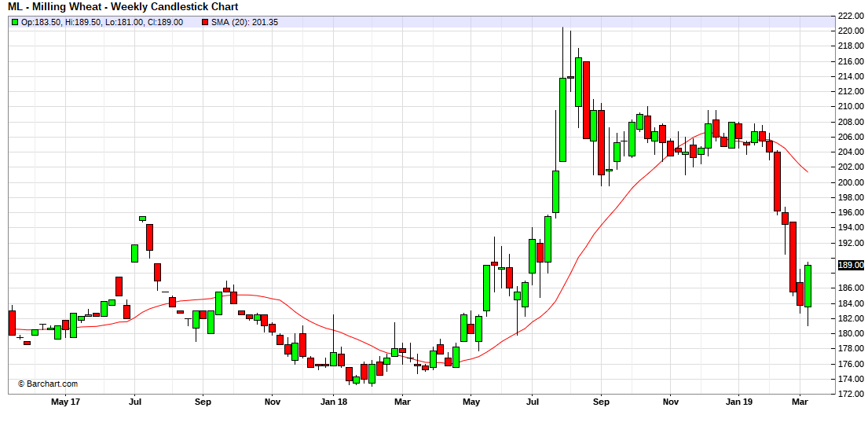Viewport: 868px width, 426px height.
Task: Click the 189.00 current price label
Action: click(x=852, y=266)
